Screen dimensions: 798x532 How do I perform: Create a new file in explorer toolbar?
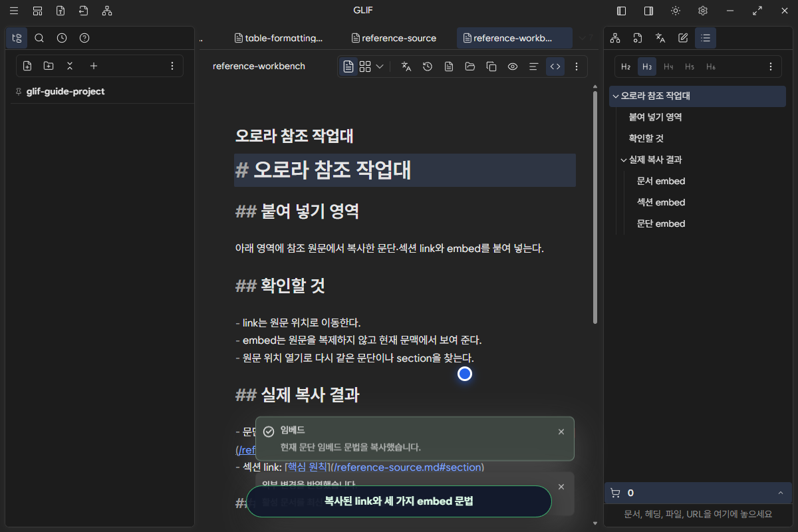point(27,66)
